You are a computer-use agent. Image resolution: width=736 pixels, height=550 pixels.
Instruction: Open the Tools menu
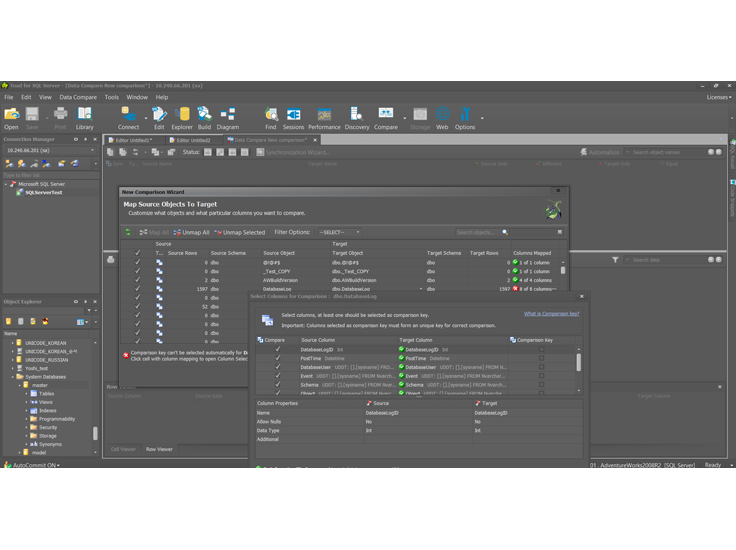[112, 97]
